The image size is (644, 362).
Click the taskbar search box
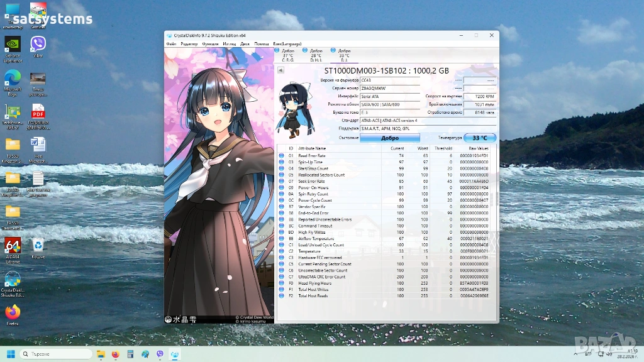tap(55, 354)
